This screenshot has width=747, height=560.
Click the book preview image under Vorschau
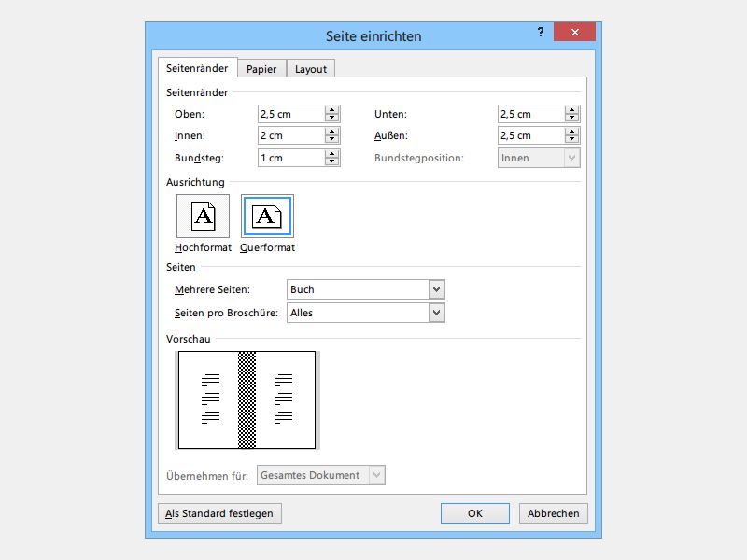pyautogui.click(x=247, y=399)
